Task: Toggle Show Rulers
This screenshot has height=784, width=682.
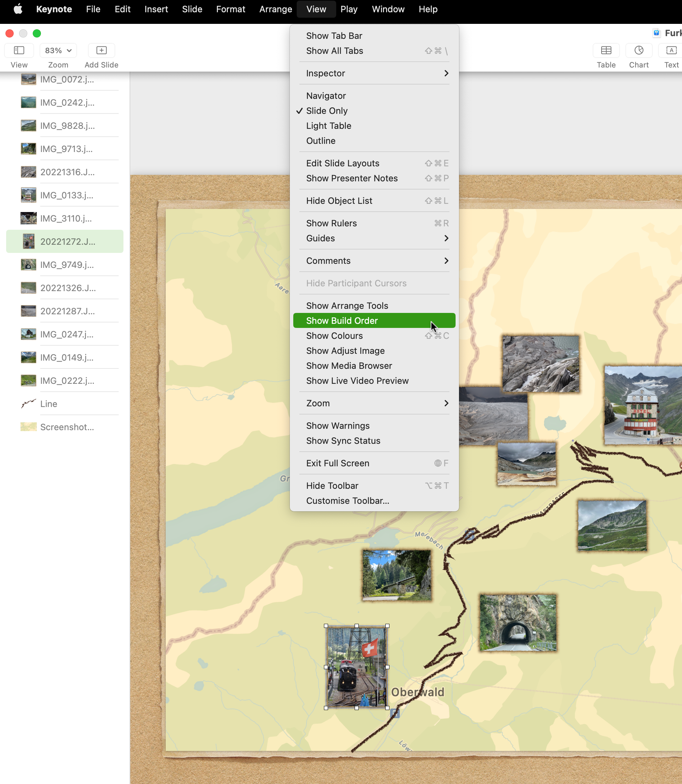Action: [374, 223]
